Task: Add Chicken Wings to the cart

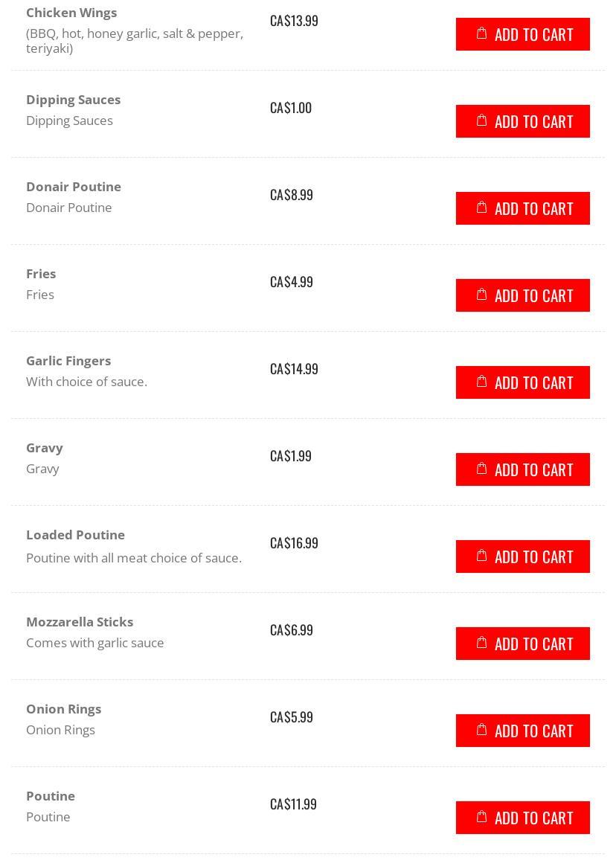Action: [x=523, y=34]
